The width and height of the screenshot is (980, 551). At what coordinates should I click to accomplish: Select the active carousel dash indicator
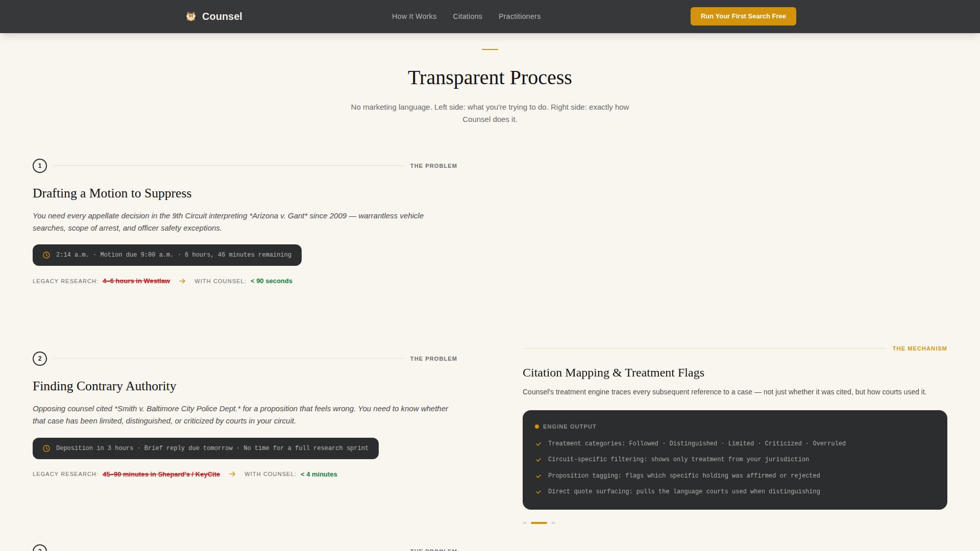pos(538,523)
